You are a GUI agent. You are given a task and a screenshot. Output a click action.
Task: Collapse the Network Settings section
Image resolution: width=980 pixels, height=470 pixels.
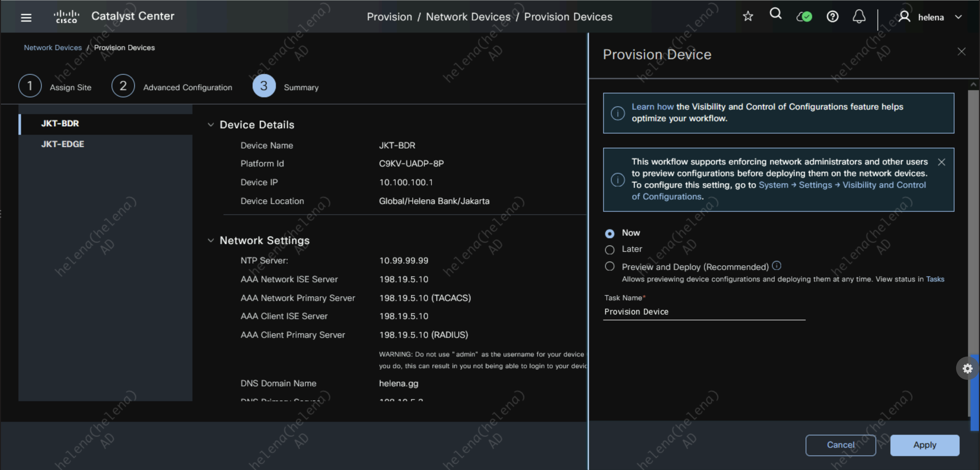click(211, 240)
